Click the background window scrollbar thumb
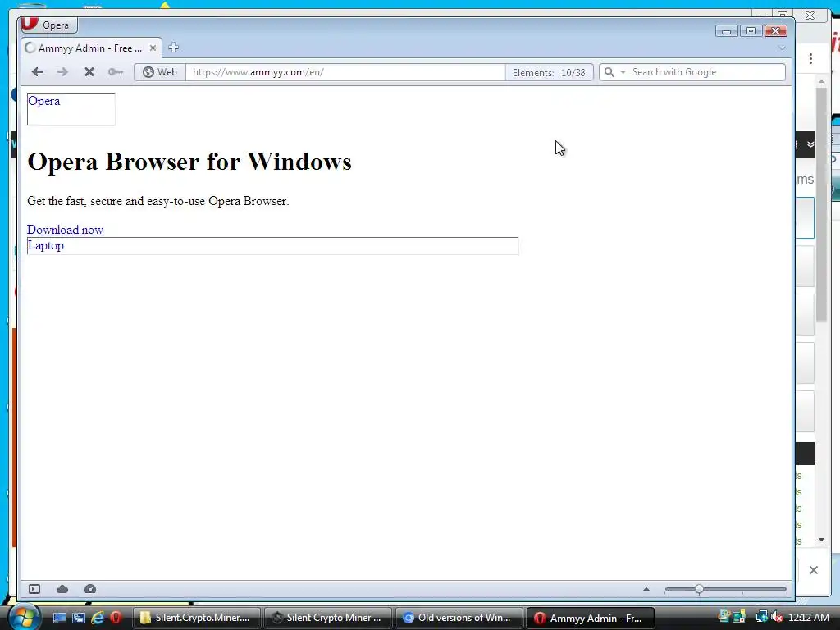Screen dimensions: 840x630 821,204
